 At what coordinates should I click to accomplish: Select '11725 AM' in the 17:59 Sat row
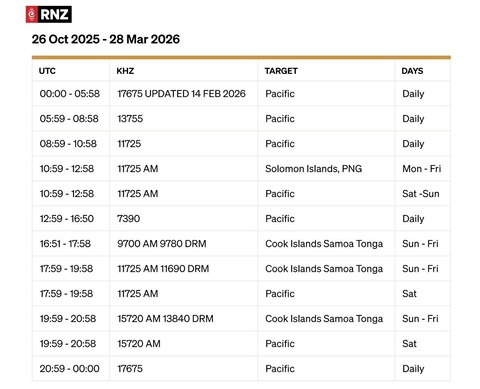tap(138, 294)
